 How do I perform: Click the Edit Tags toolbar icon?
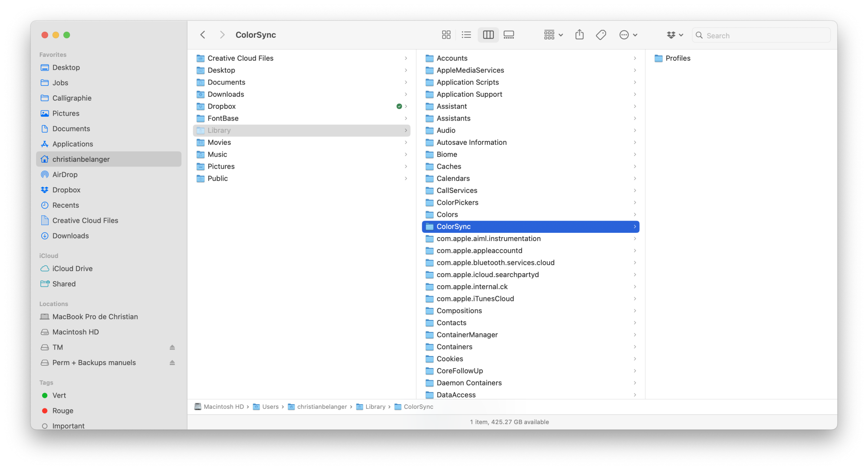click(x=601, y=35)
